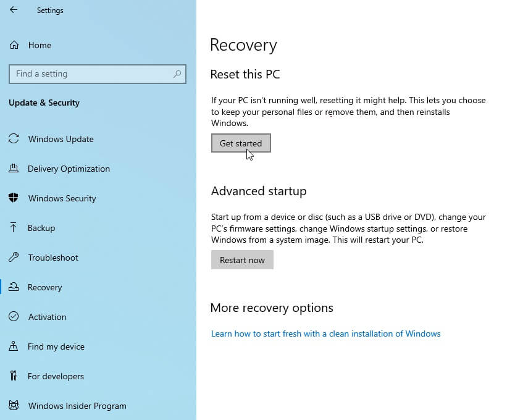Focus the Find a setting search box

[98, 74]
